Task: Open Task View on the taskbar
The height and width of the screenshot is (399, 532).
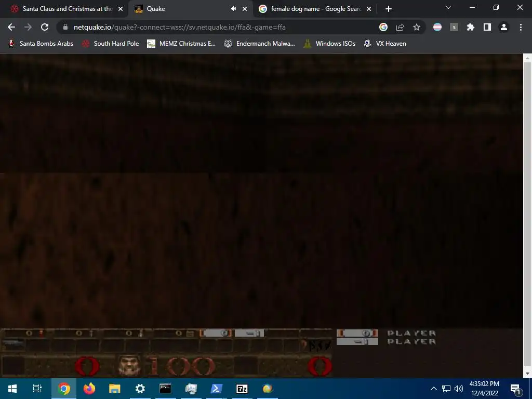Action: 37,389
